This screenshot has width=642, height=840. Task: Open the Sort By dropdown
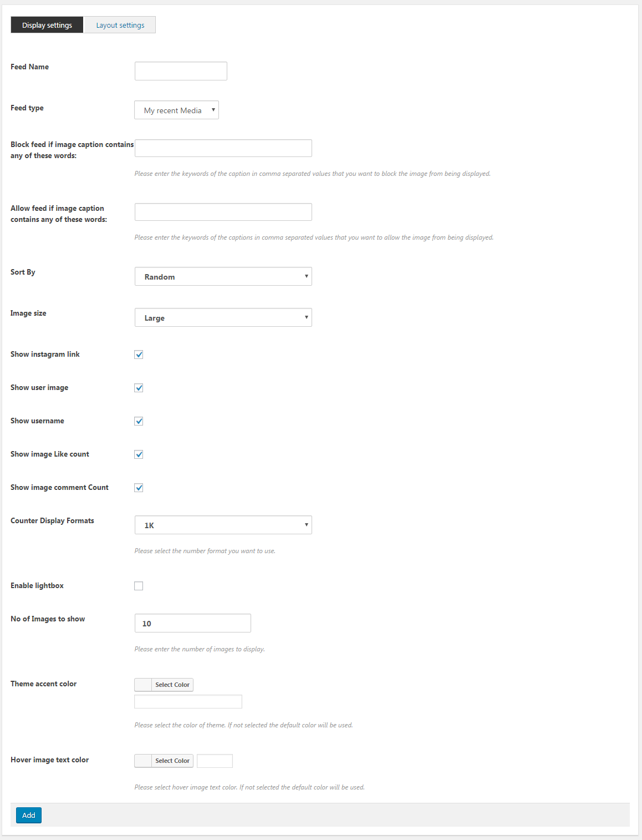(223, 276)
